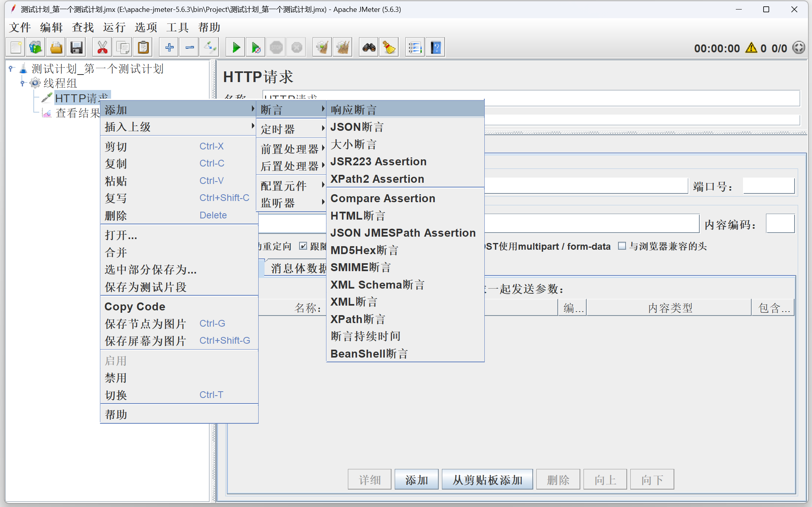The width and height of the screenshot is (812, 507).
Task: Click the 内容编码 input field
Action: (780, 224)
